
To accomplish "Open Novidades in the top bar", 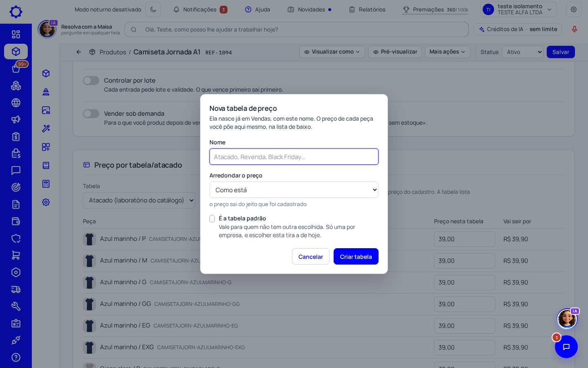I will coord(310,9).
